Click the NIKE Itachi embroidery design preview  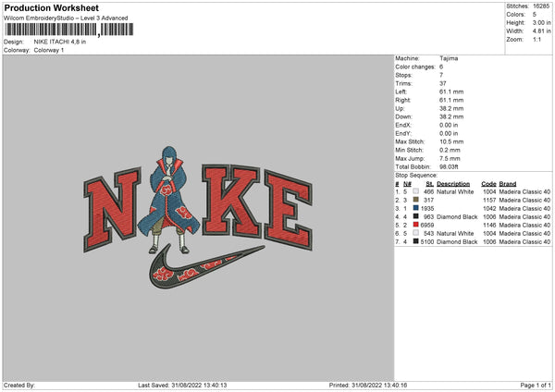(x=198, y=217)
